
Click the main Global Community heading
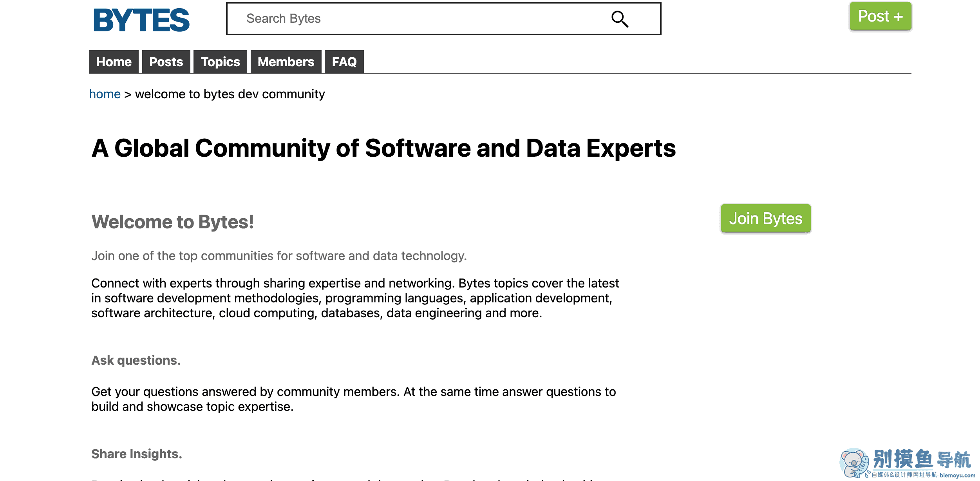click(x=383, y=148)
